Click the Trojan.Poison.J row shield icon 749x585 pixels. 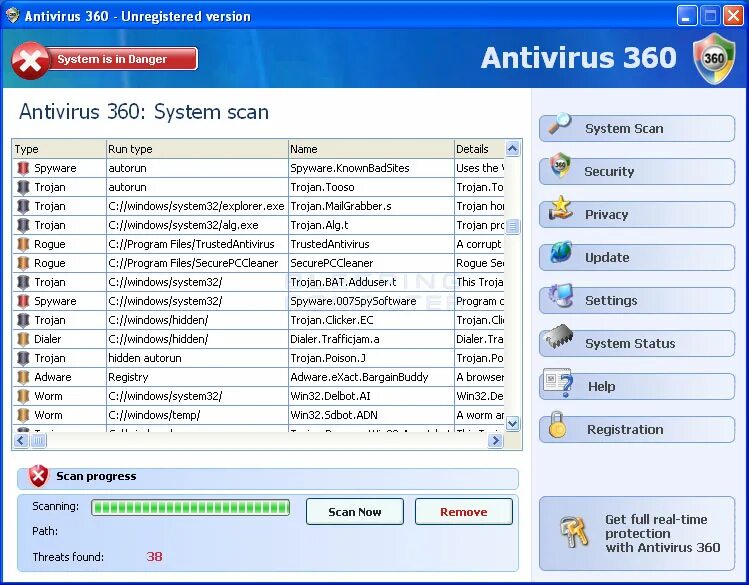[x=23, y=358]
